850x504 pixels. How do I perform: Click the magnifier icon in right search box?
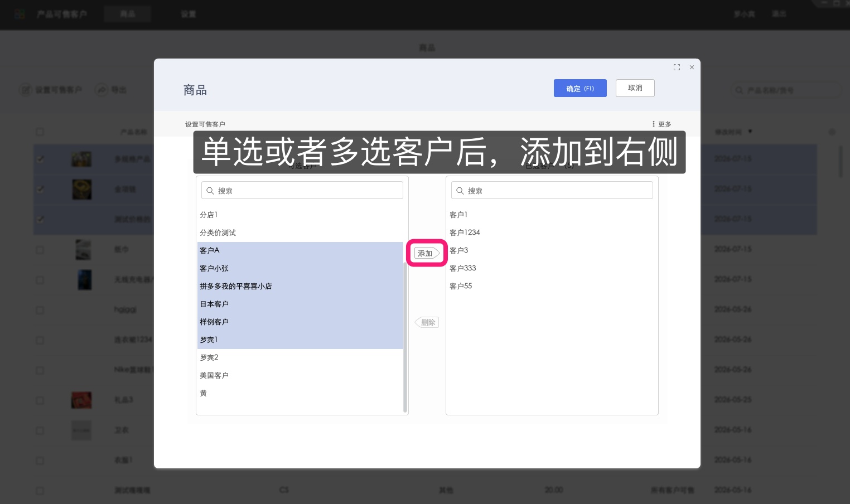click(460, 191)
